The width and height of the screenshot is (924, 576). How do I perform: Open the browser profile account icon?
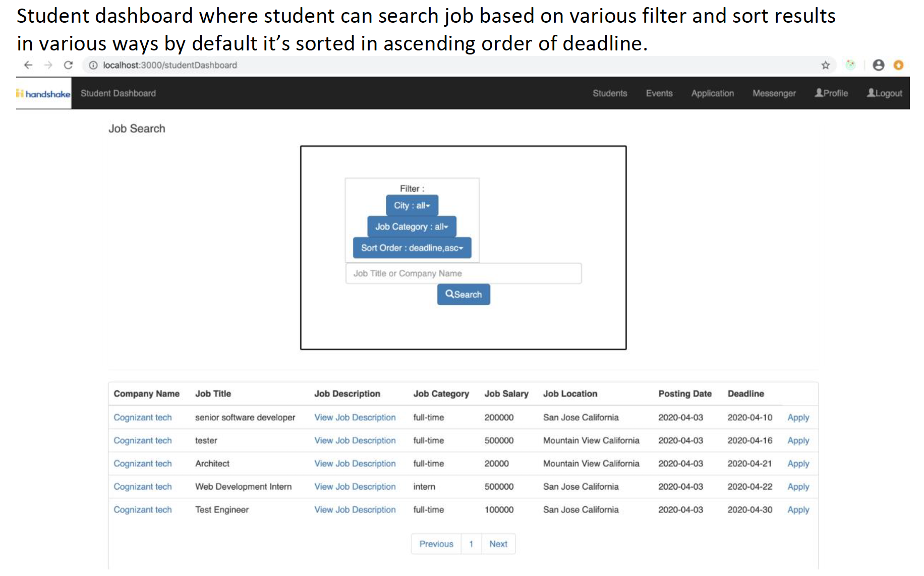[x=878, y=65]
